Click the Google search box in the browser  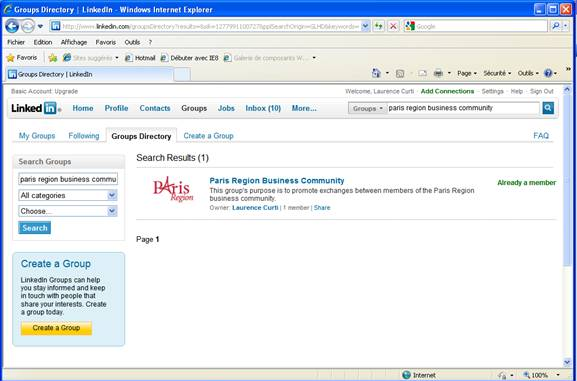[x=480, y=26]
